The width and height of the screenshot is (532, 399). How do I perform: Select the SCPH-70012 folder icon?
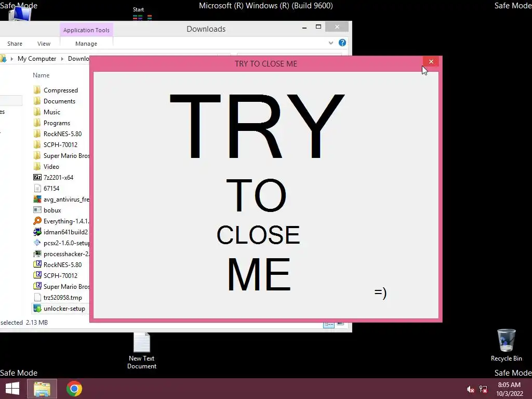(37, 144)
